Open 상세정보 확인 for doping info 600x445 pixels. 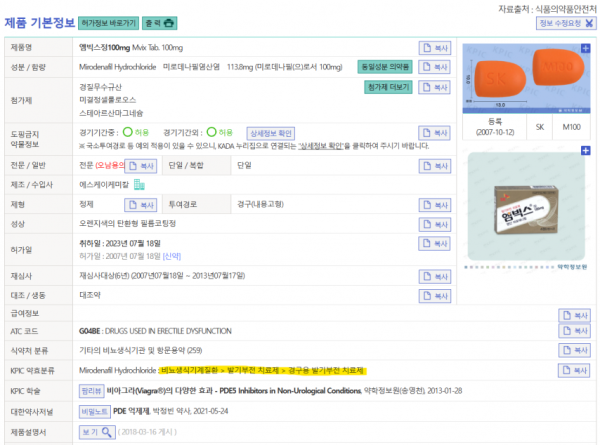(x=271, y=133)
